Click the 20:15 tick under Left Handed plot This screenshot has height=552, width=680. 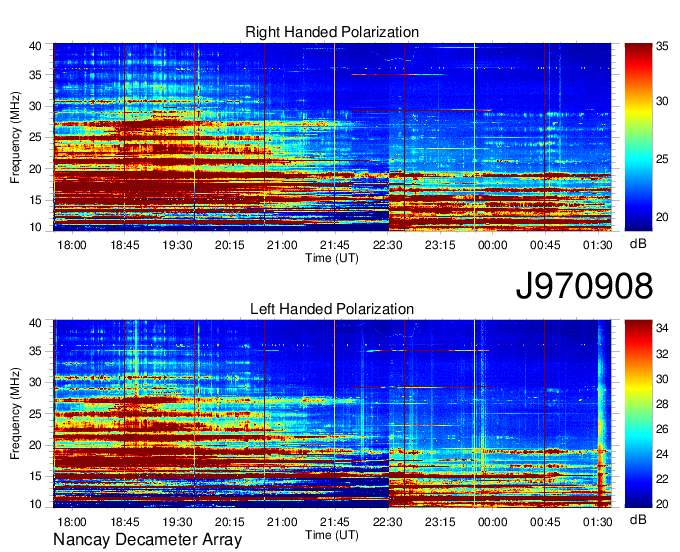tap(230, 522)
